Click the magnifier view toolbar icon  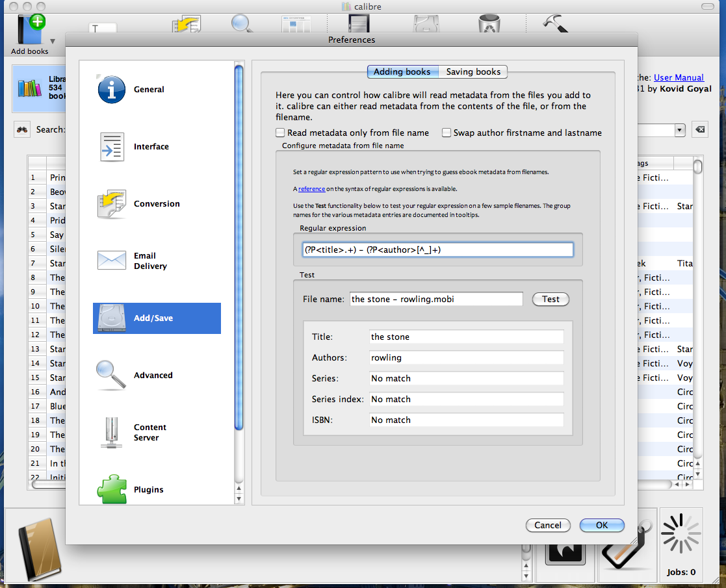click(242, 23)
